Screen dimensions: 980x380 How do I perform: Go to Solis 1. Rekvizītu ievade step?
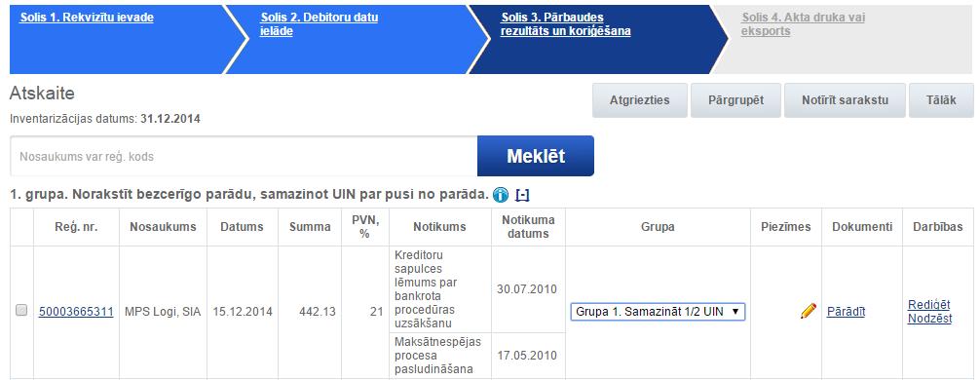87,18
